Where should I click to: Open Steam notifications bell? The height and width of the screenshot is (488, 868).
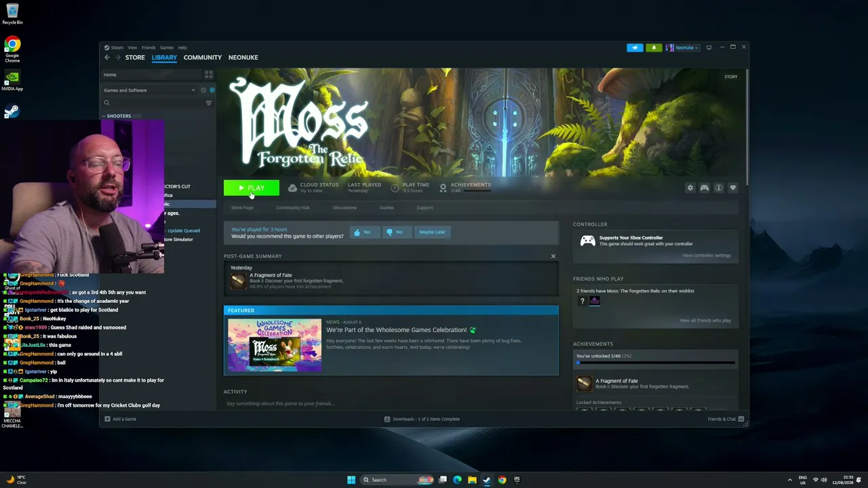coord(654,47)
